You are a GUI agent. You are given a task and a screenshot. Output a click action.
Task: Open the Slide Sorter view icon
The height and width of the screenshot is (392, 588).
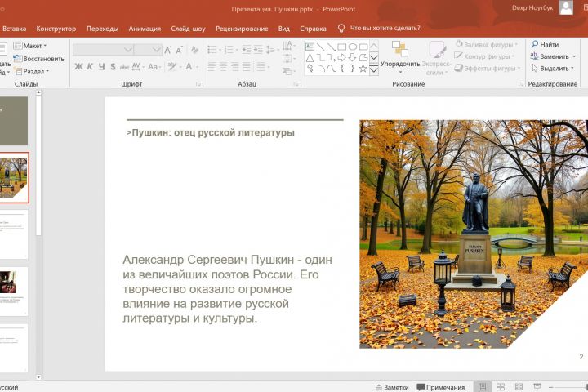click(x=501, y=387)
